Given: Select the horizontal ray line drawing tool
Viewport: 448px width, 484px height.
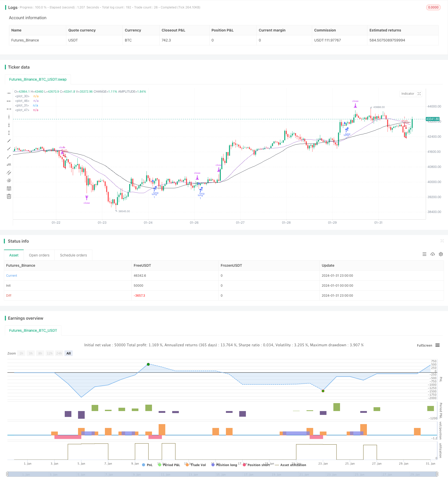Looking at the screenshot, I should click(x=9, y=101).
